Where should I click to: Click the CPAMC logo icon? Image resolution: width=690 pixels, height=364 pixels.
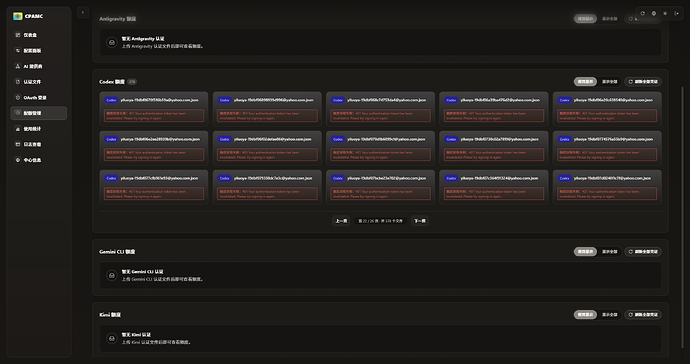pyautogui.click(x=18, y=16)
